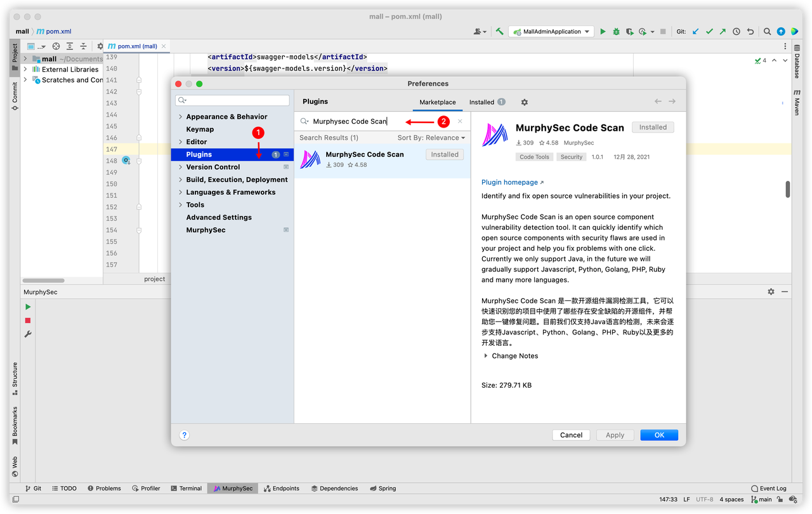This screenshot has width=812, height=514.
Task: Click the MurphySec panel wrench settings icon
Action: pyautogui.click(x=28, y=334)
